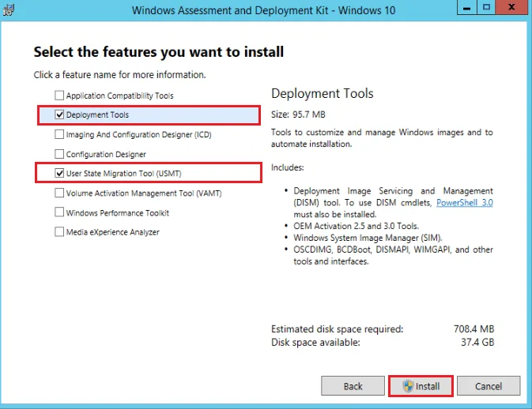
Task: Click the 708.4 MB disk space value
Action: 474,328
